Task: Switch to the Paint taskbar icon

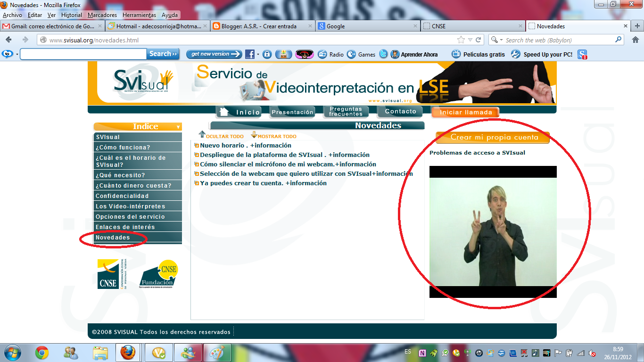Action: pyautogui.click(x=217, y=352)
